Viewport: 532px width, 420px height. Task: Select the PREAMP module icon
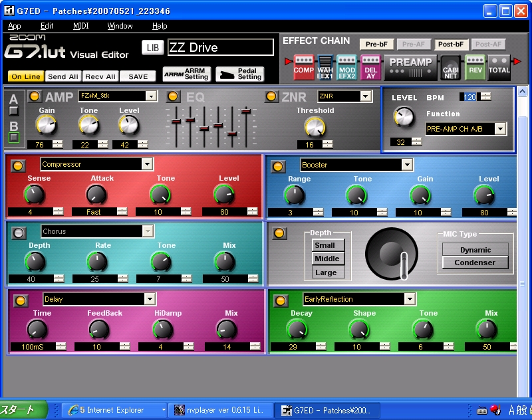(x=410, y=67)
